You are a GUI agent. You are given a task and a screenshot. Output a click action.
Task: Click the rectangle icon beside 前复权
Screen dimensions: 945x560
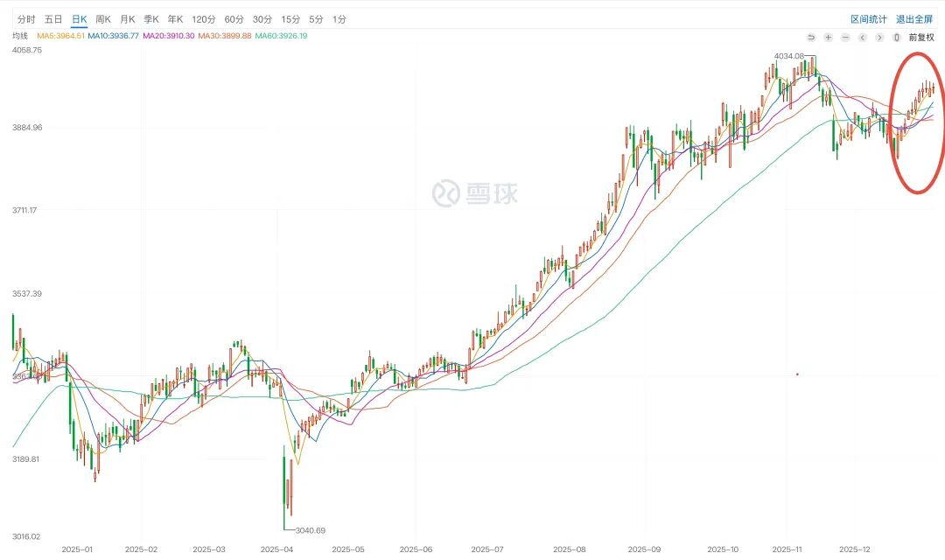click(896, 37)
